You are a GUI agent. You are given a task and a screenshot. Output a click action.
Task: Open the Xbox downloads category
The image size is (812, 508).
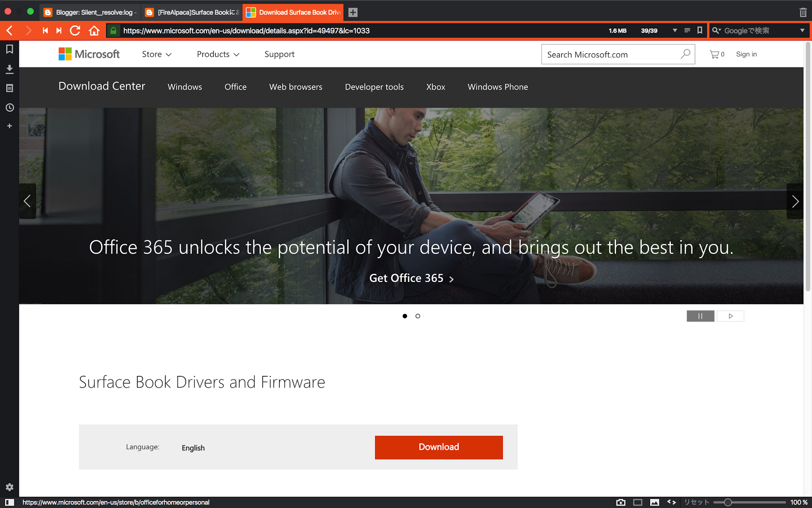[436, 87]
